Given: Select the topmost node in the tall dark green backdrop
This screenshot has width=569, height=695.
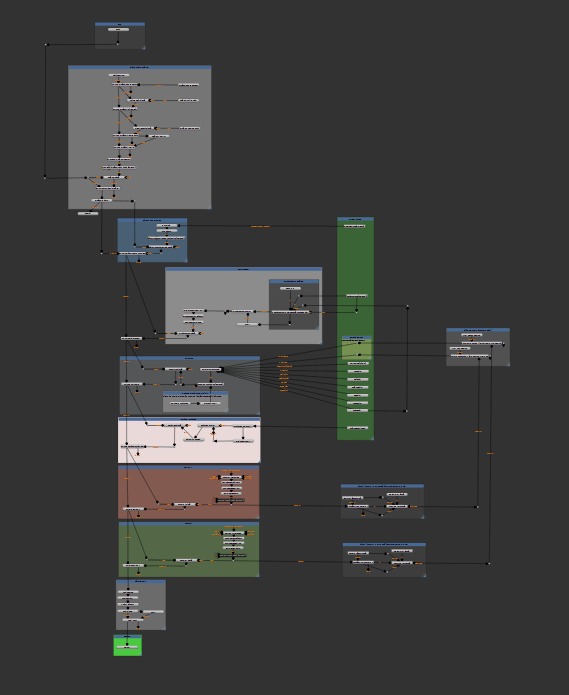Looking at the screenshot, I should pyautogui.click(x=355, y=226).
